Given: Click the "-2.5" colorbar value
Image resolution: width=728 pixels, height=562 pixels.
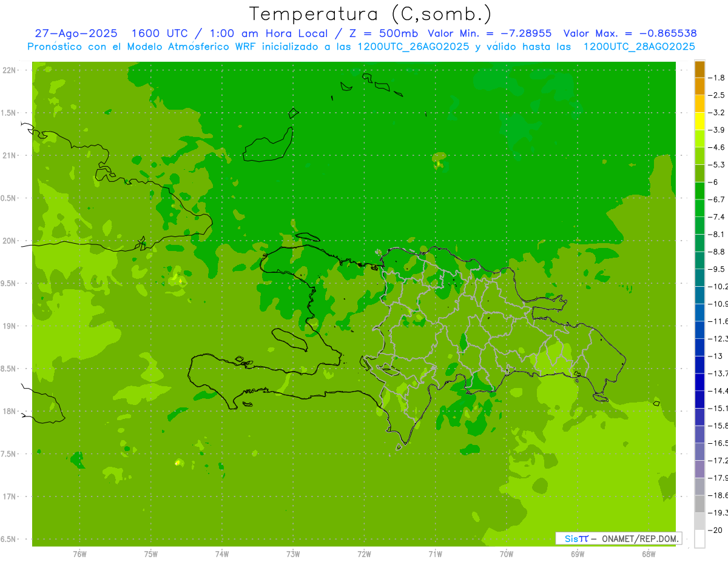Looking at the screenshot, I should [x=717, y=95].
